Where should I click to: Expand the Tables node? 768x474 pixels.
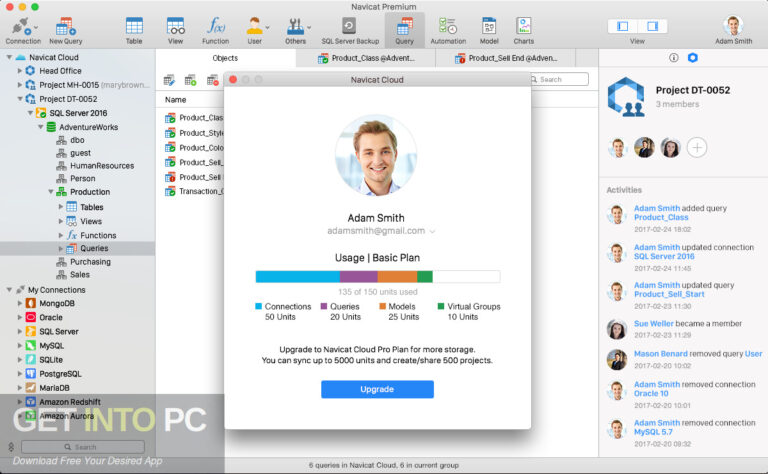tap(61, 207)
